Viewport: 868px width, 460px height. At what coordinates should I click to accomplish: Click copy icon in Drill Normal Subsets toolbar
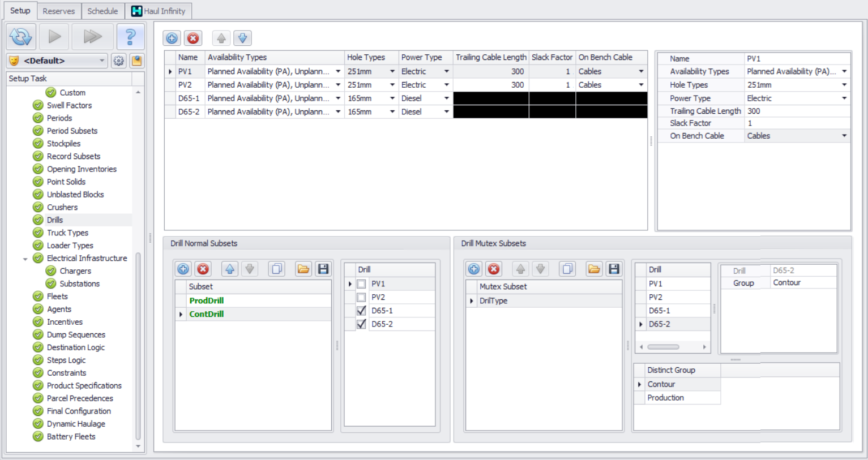(x=277, y=269)
